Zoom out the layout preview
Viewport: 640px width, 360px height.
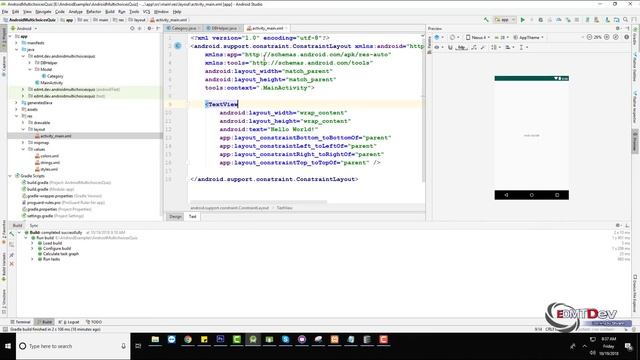pyautogui.click(x=589, y=37)
